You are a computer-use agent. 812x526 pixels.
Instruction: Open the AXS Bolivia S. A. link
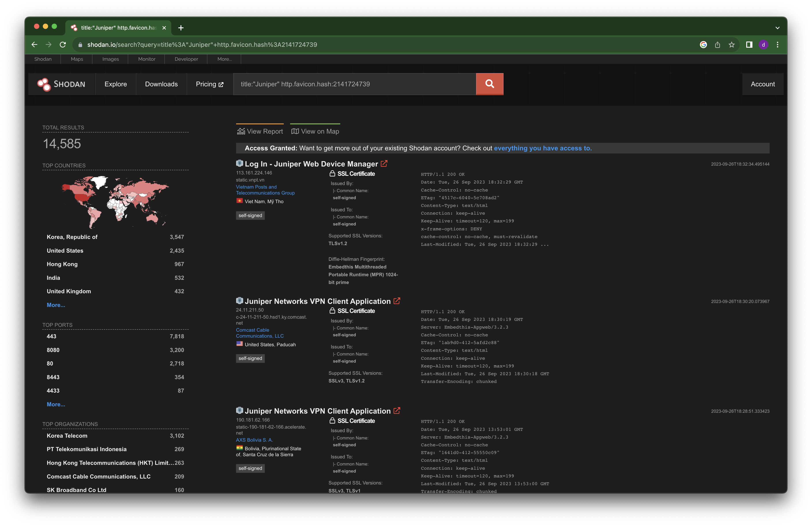pos(254,440)
